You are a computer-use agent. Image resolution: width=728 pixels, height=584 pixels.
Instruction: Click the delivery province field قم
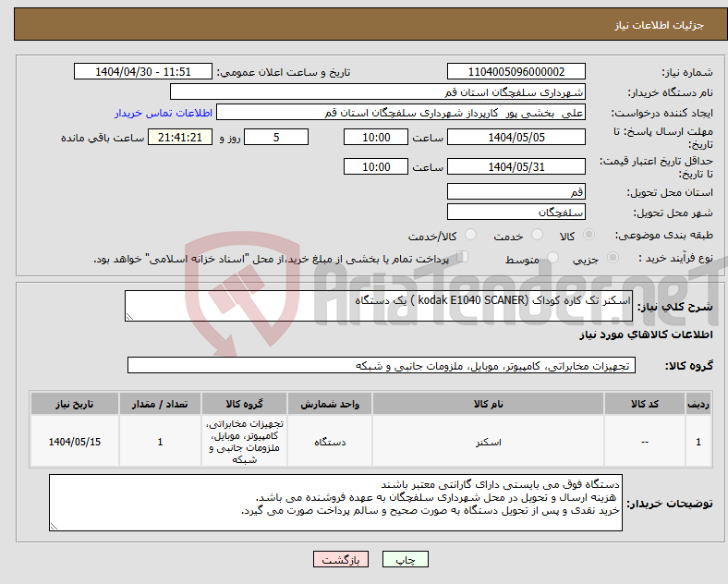[x=516, y=191]
